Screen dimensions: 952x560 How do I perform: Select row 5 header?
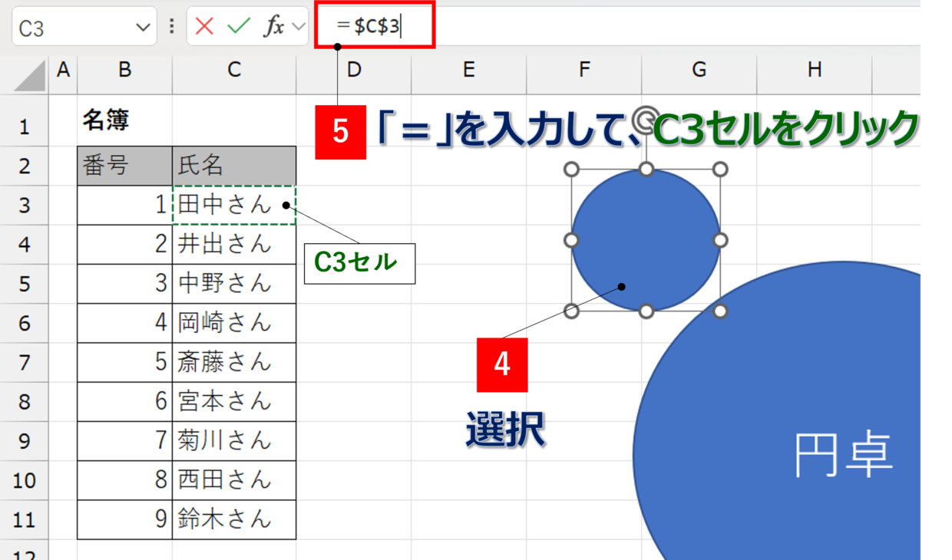(x=25, y=284)
